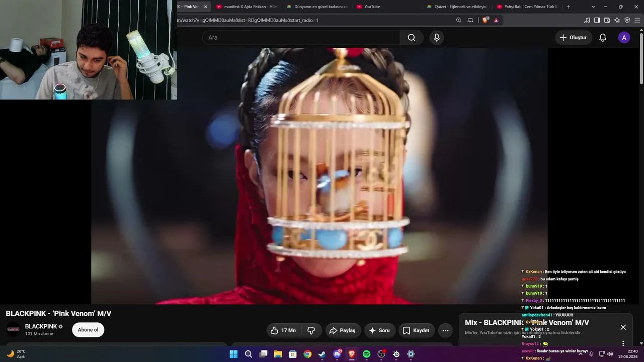This screenshot has height=362, width=644.
Task: Open the cast/screen icon in address bar
Action: [470, 20]
